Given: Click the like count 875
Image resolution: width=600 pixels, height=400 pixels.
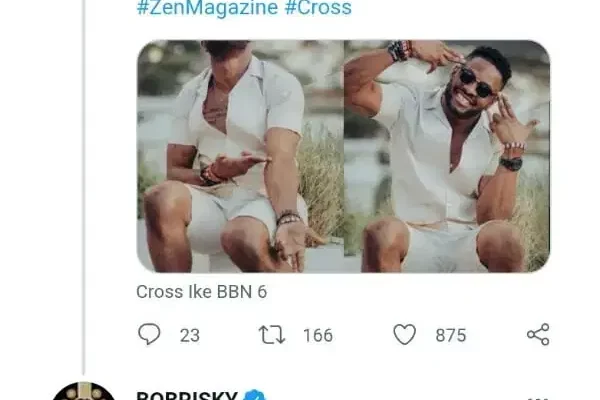Looking at the screenshot, I should (451, 336).
